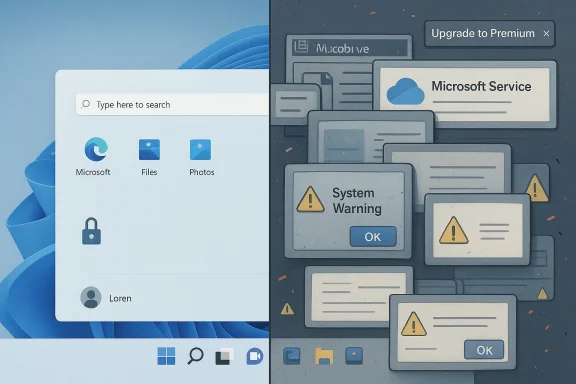Click the Loren user name text
Image resolution: width=576 pixels, height=384 pixels.
120,298
